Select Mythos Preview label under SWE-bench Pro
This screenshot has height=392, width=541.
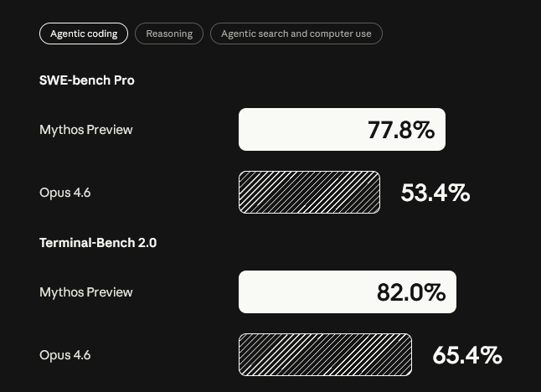[86, 130]
